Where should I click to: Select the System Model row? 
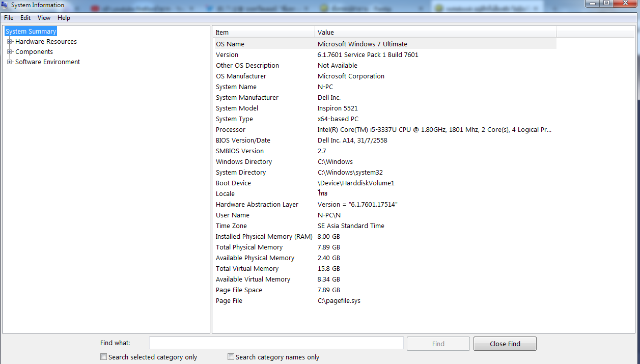coord(384,108)
